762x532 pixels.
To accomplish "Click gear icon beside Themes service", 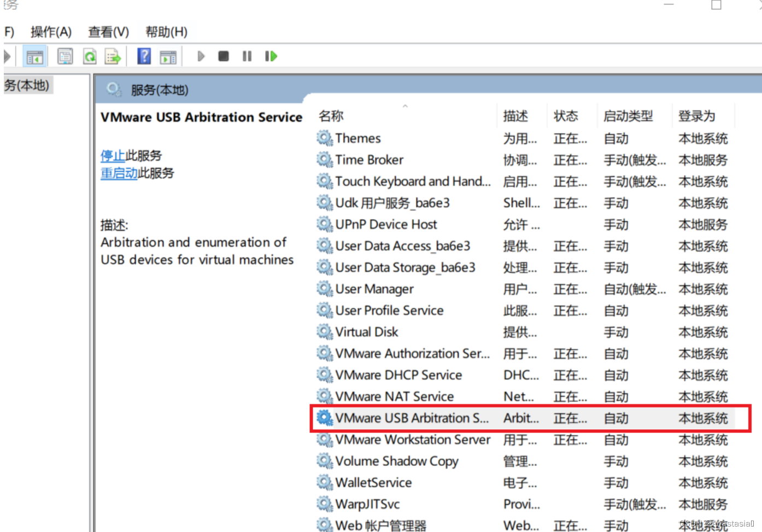I will [325, 138].
